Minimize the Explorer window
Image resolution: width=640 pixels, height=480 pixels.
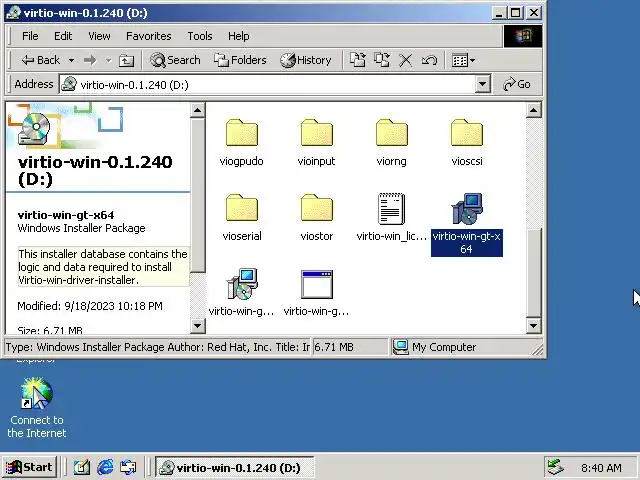pyautogui.click(x=499, y=13)
